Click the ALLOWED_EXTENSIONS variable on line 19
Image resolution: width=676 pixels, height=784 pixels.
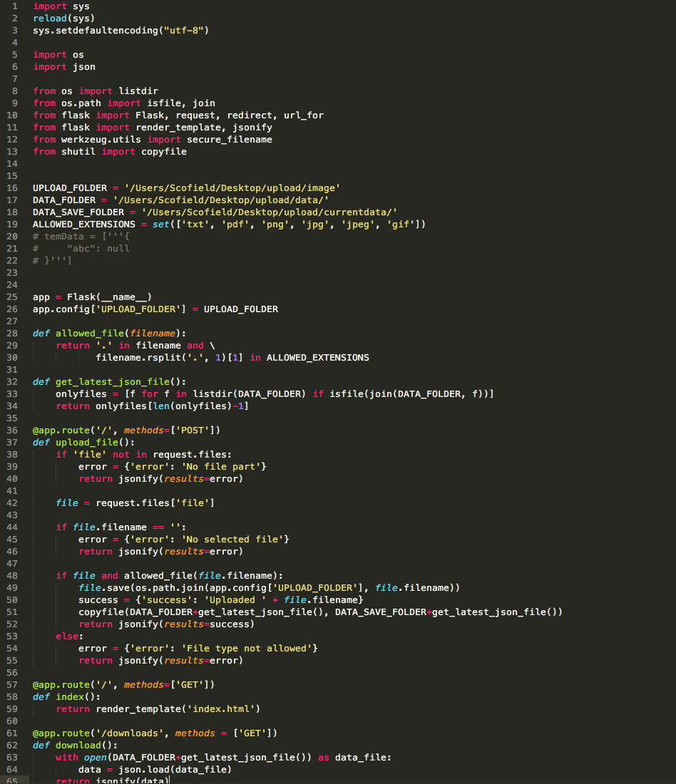[84, 225]
